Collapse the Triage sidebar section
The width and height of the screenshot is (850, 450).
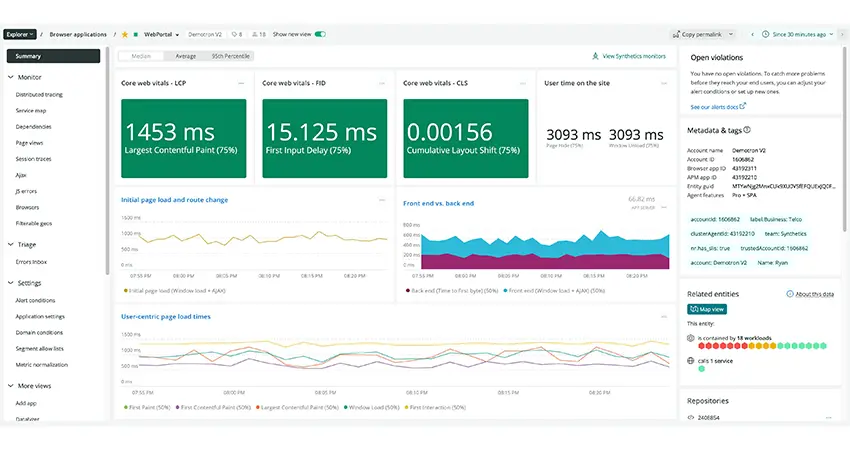11,245
